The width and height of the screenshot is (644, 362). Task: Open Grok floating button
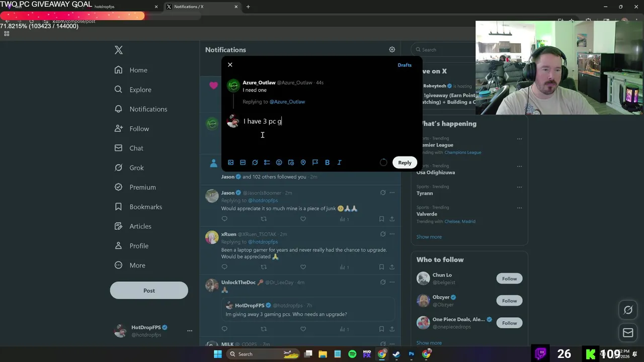coord(628,310)
